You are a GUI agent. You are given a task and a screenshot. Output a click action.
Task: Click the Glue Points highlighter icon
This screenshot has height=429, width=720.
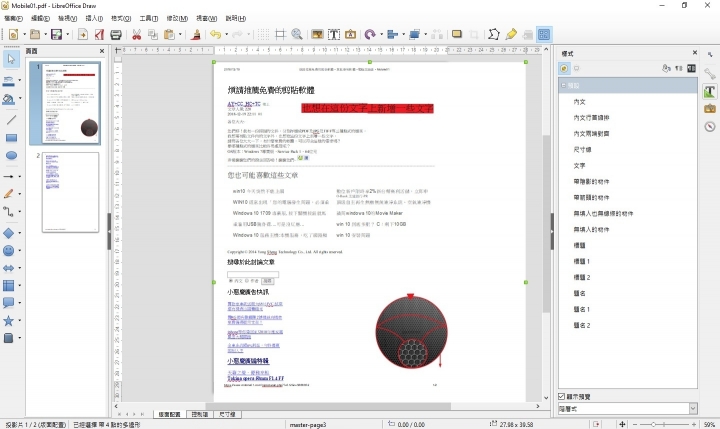tap(511, 34)
